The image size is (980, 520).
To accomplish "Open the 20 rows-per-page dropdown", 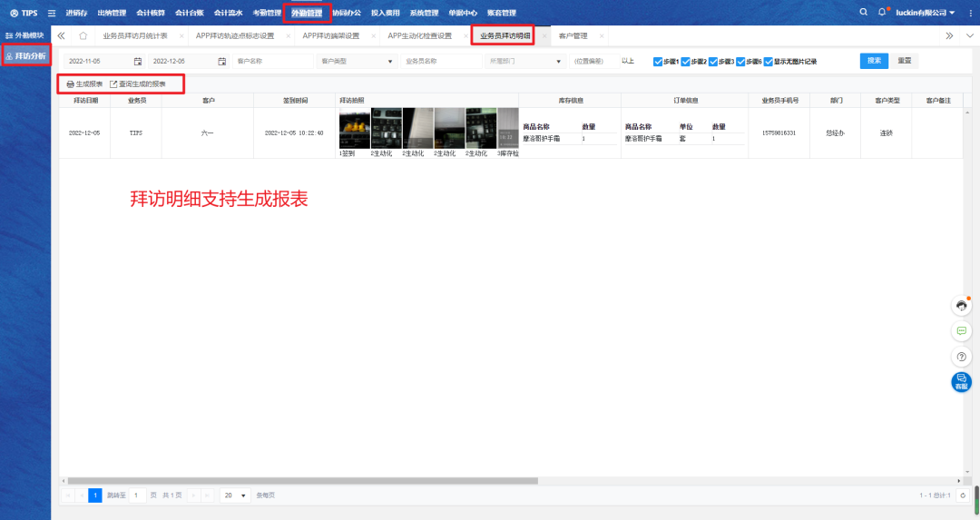I will click(x=237, y=495).
